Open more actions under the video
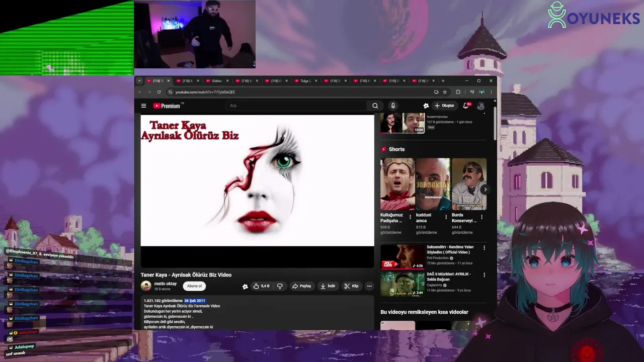The width and height of the screenshot is (644, 362). pyautogui.click(x=369, y=286)
